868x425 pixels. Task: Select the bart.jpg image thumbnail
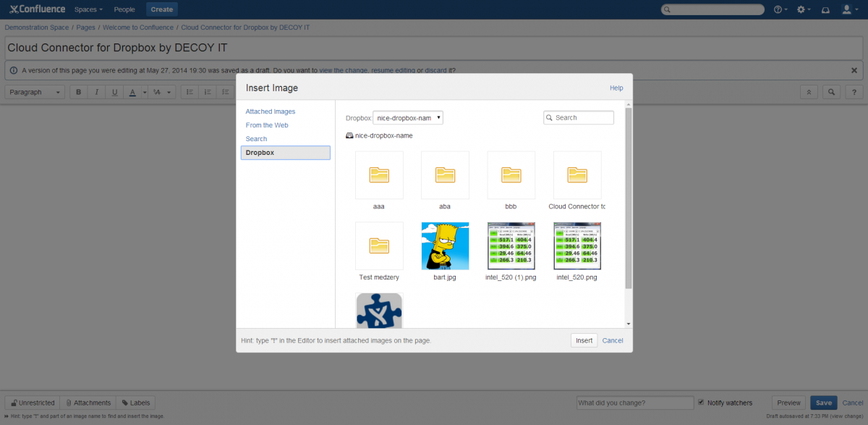445,245
